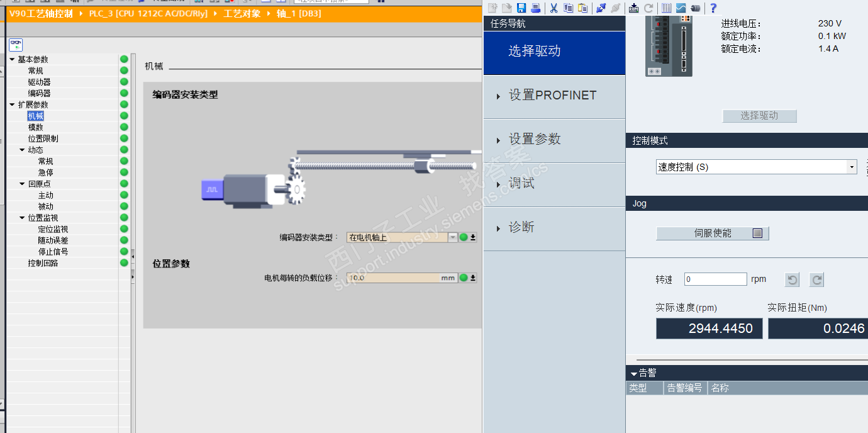Click V90工艺轴控制 in the breadcrumb
This screenshot has height=433, width=868.
[x=41, y=13]
